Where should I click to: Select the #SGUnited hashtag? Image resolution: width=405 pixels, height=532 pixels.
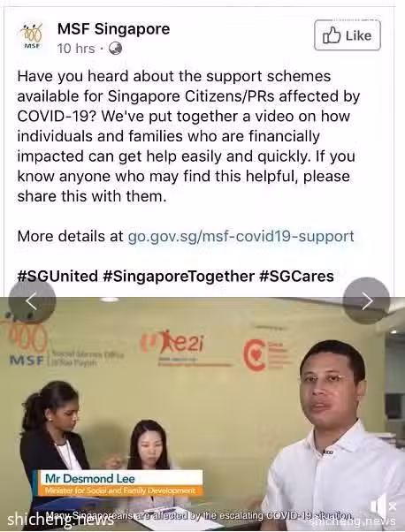57,276
